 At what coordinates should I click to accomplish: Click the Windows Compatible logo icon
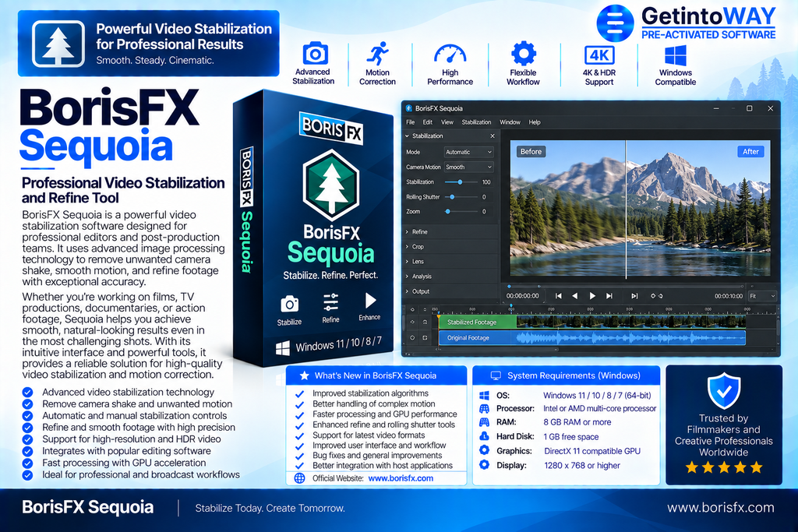coord(676,55)
